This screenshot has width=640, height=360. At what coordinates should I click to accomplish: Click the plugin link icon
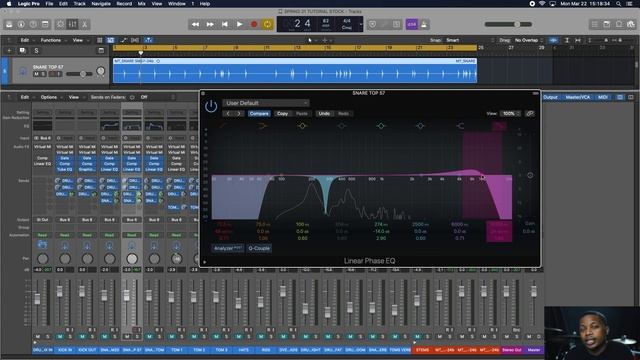(530, 113)
